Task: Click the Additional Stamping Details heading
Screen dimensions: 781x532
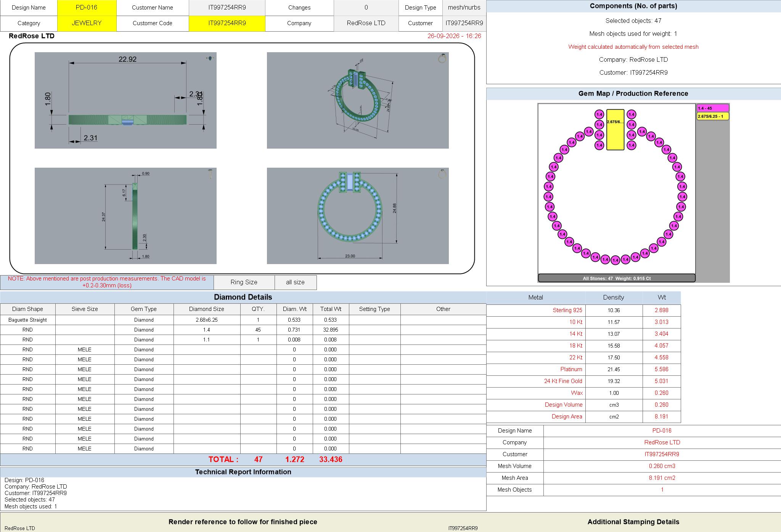Action: tap(633, 522)
